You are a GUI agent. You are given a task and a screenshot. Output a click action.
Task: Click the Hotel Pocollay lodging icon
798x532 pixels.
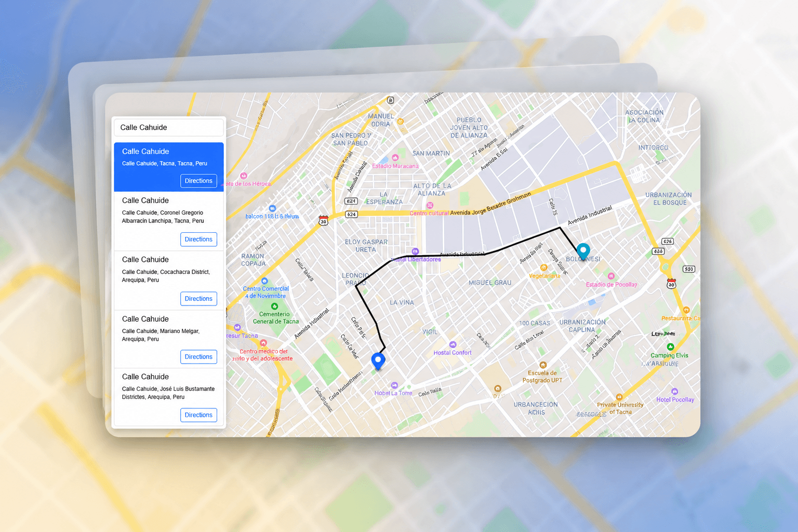[674, 391]
